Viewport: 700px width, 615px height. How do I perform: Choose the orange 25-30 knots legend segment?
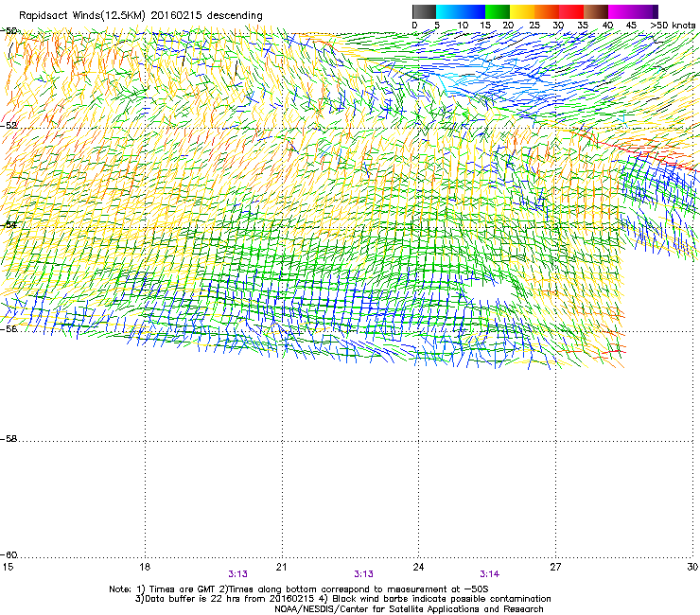tap(547, 11)
